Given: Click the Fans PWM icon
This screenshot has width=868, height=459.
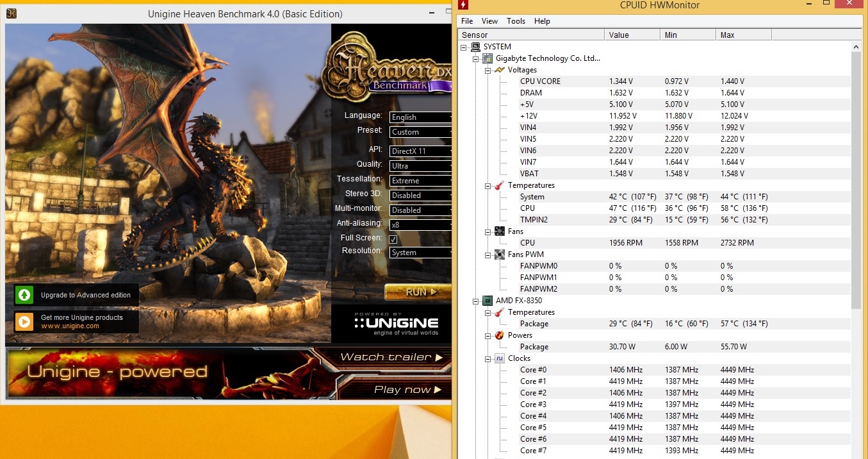Looking at the screenshot, I should click(500, 255).
